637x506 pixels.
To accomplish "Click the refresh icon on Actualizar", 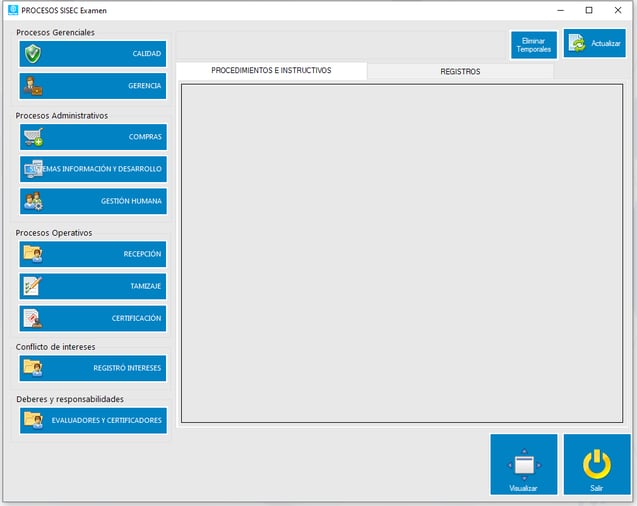I will pyautogui.click(x=577, y=44).
